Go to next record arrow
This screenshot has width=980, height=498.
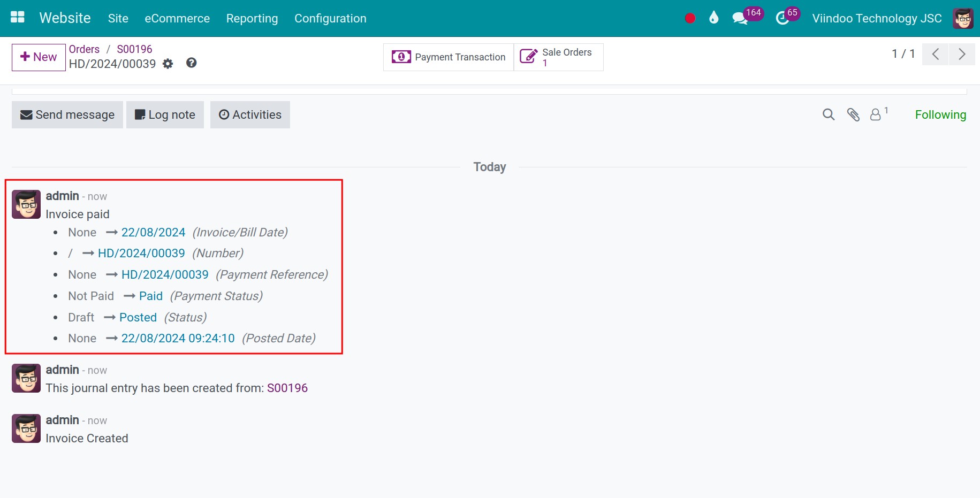point(962,54)
